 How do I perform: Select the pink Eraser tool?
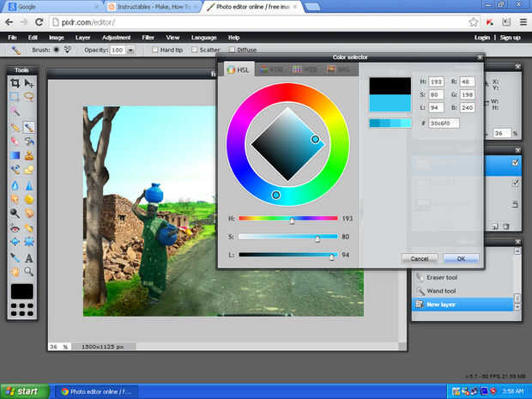click(15, 141)
